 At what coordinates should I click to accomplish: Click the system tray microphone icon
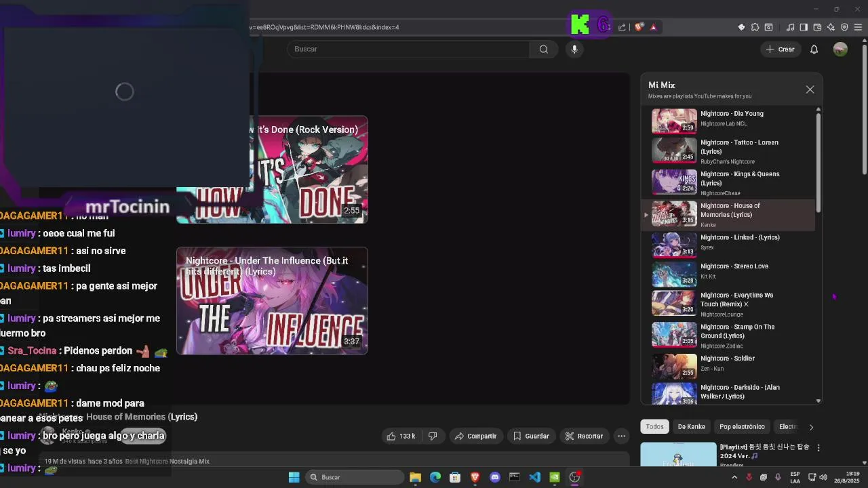(778, 477)
